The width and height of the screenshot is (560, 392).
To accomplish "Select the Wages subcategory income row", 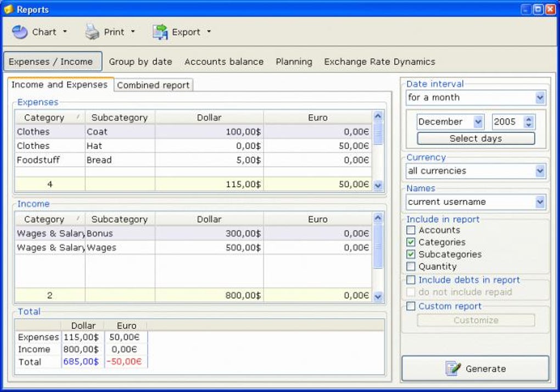I will pos(193,248).
